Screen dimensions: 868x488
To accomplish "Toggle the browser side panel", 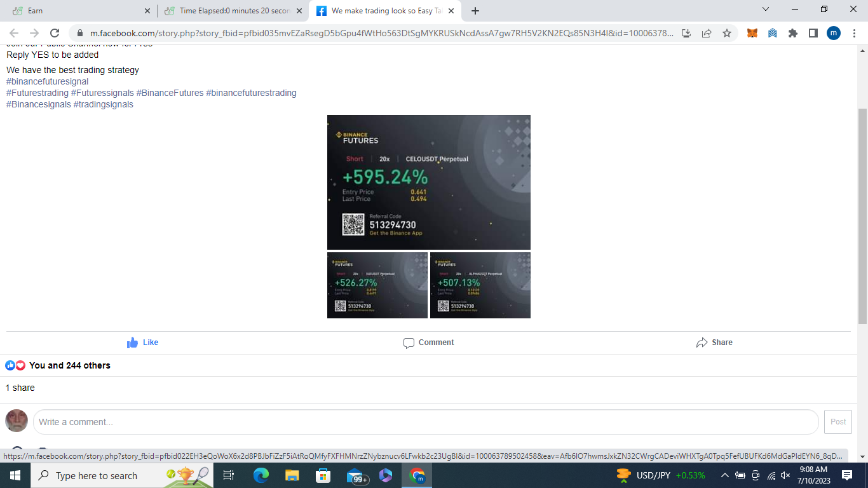I will [813, 33].
